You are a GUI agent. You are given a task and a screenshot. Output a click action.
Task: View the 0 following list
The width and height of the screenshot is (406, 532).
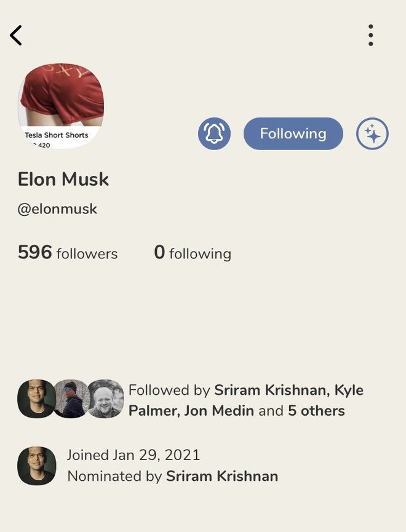point(193,253)
